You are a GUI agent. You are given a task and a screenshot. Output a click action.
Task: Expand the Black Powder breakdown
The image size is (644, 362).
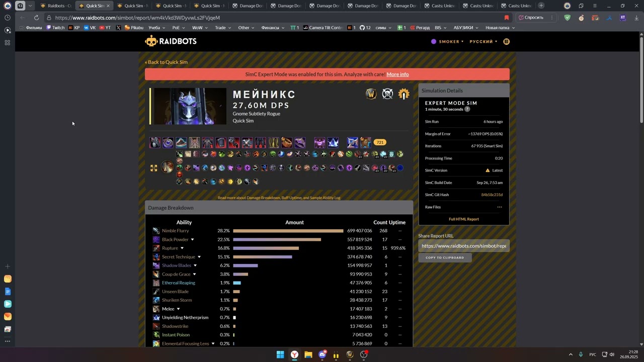(192, 240)
